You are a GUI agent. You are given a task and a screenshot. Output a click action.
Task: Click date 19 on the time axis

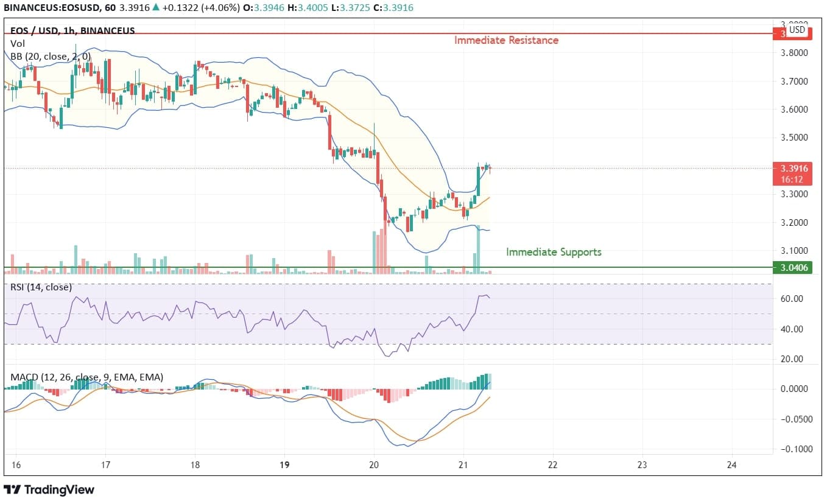coord(284,465)
